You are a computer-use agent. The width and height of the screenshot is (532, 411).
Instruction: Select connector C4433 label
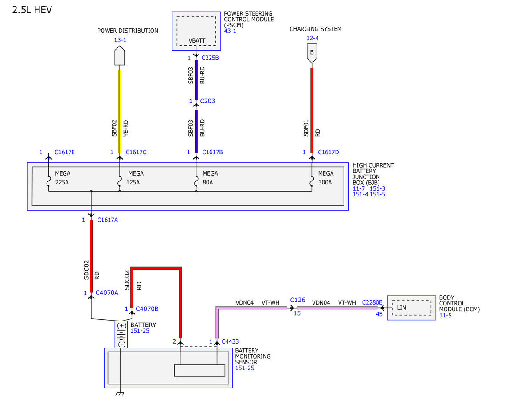230,341
